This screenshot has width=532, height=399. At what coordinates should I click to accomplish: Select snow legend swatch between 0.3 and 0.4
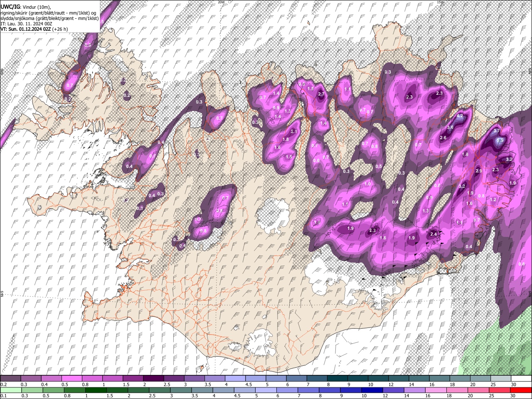pos(30,379)
